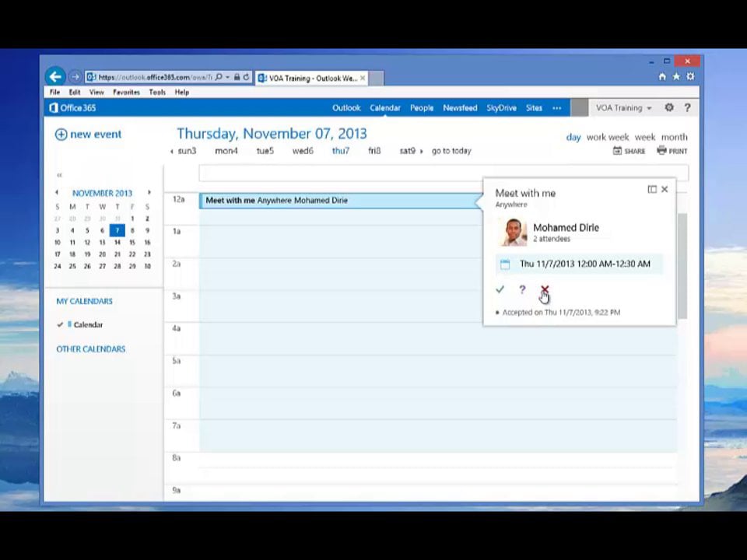This screenshot has width=747, height=560.
Task: Go to next week arrow after sat9
Action: pyautogui.click(x=421, y=152)
